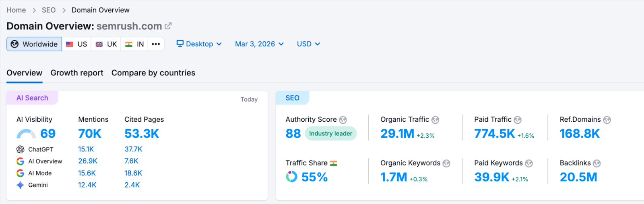Click the SEO section tab
The width and height of the screenshot is (644, 204).
click(293, 98)
